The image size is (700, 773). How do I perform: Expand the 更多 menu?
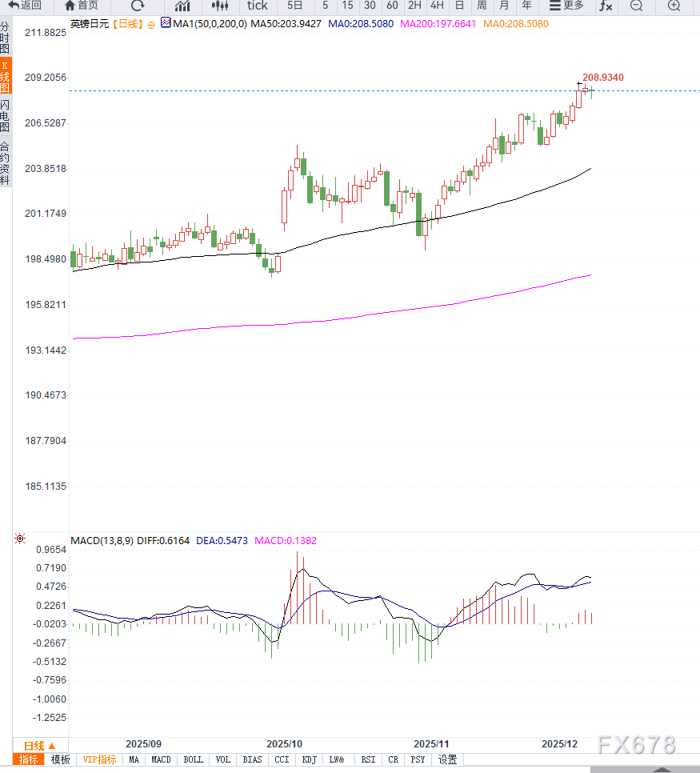(566, 6)
